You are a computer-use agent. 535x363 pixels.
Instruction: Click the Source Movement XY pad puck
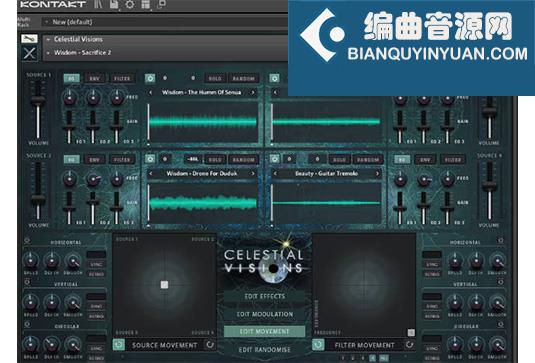(164, 285)
